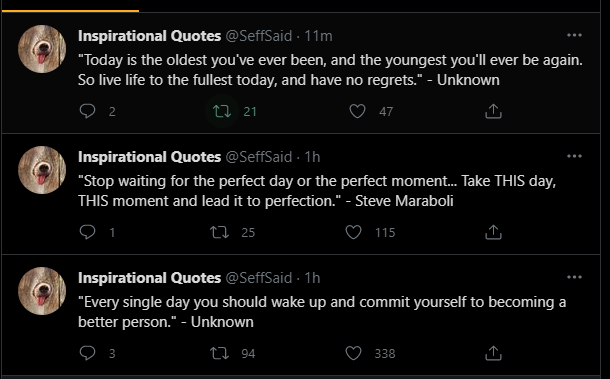The height and width of the screenshot is (379, 610).
Task: Retweet the "Today is the oldest" tweet
Action: click(x=222, y=111)
